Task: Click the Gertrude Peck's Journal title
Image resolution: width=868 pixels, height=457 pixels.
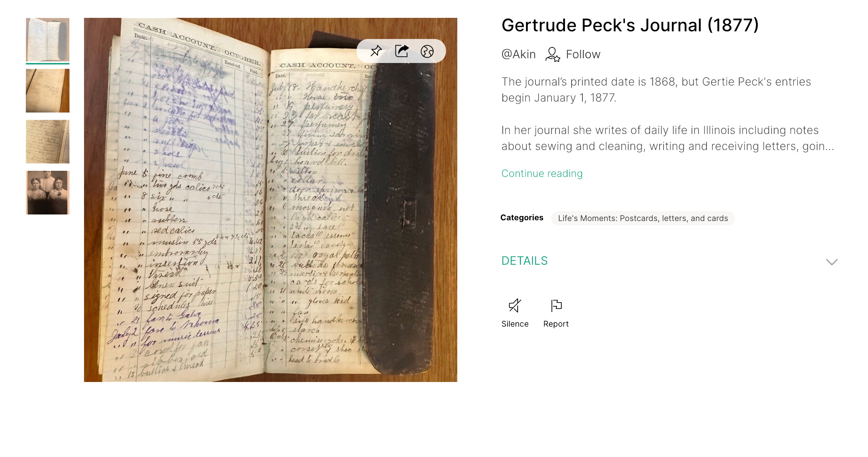Action: click(630, 25)
